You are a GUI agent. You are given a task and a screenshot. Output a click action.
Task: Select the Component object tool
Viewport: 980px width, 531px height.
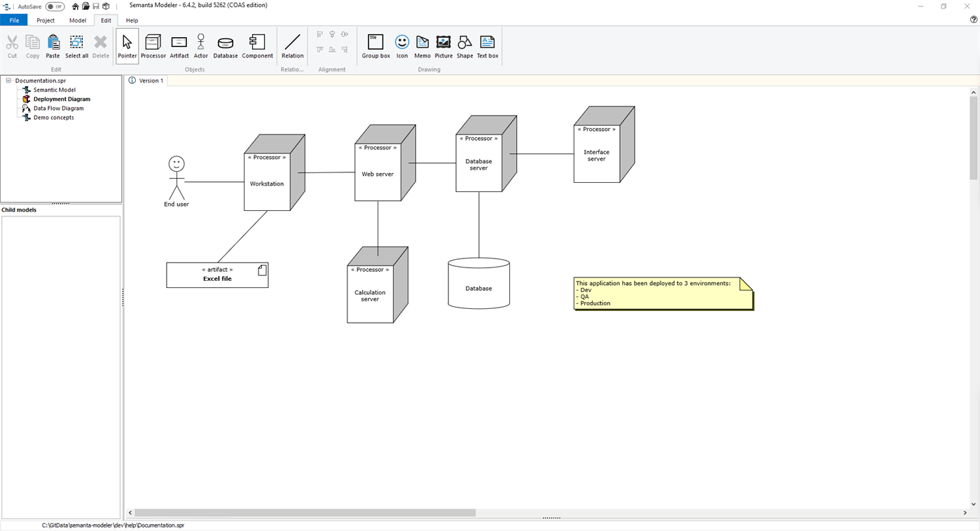257,44
